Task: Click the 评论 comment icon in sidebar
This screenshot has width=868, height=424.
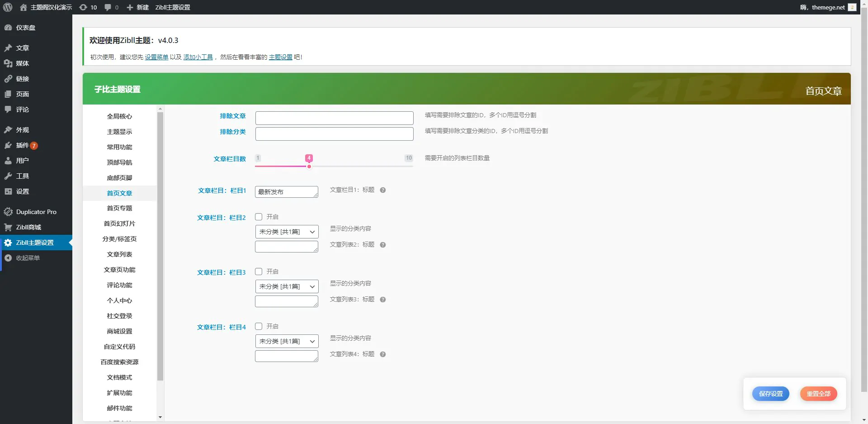Action: pyautogui.click(x=8, y=110)
